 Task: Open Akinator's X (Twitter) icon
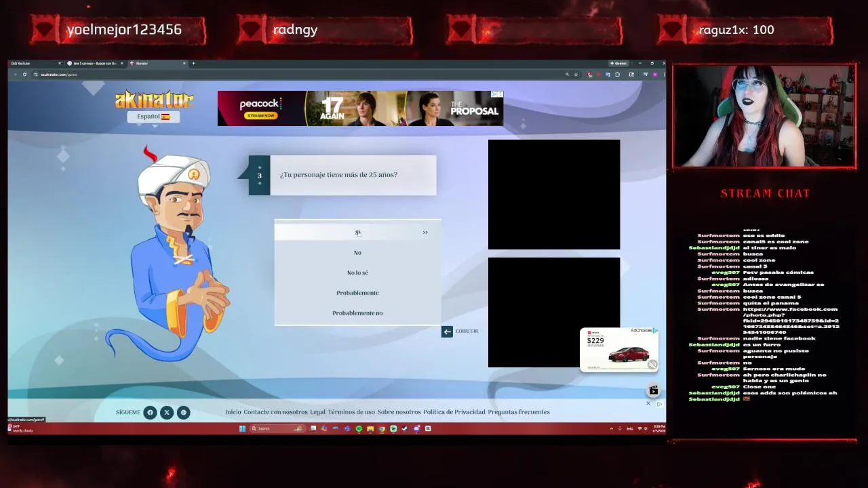click(x=166, y=412)
